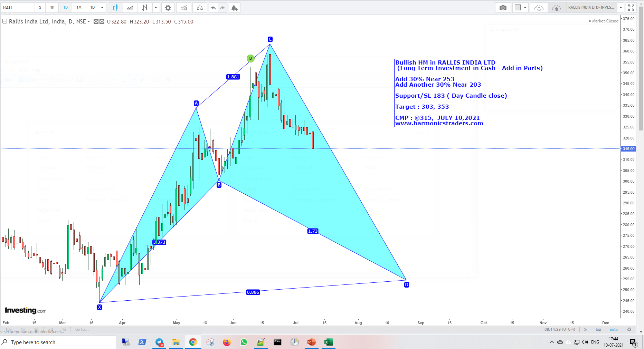The image size is (644, 349).
Task: Select 5 minute interval
Action: point(40,8)
